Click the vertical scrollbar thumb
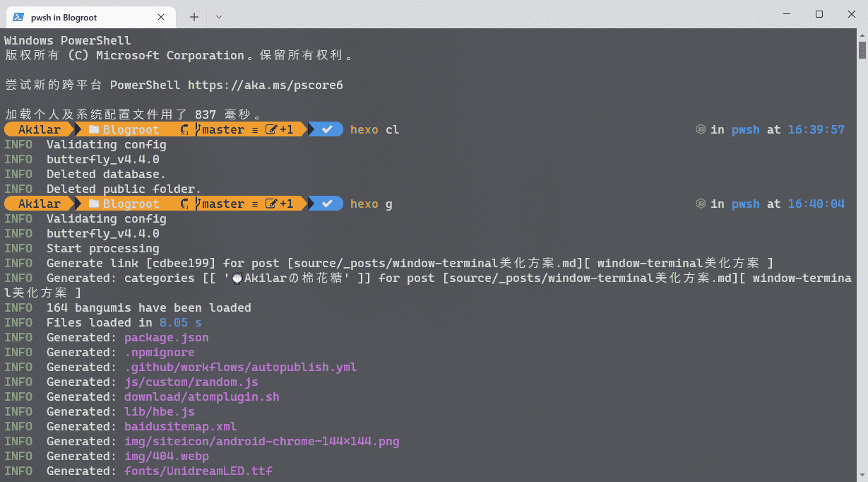868x482 pixels. pos(862,50)
